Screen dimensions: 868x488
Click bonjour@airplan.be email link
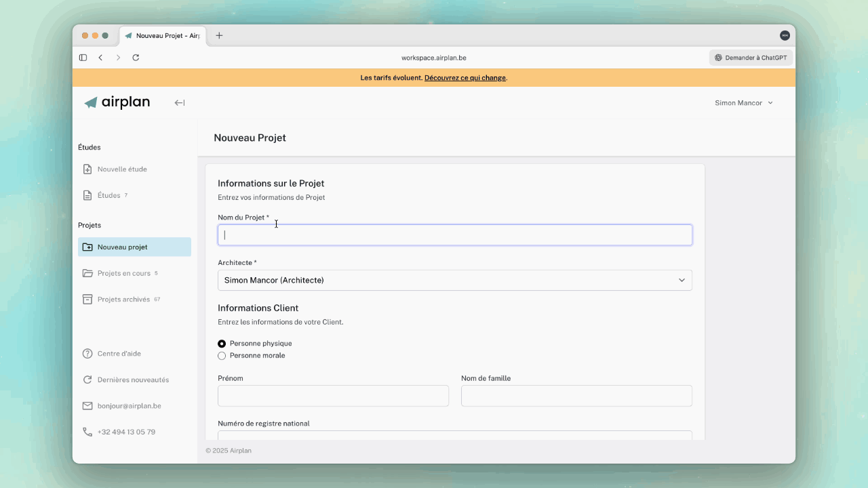click(130, 406)
